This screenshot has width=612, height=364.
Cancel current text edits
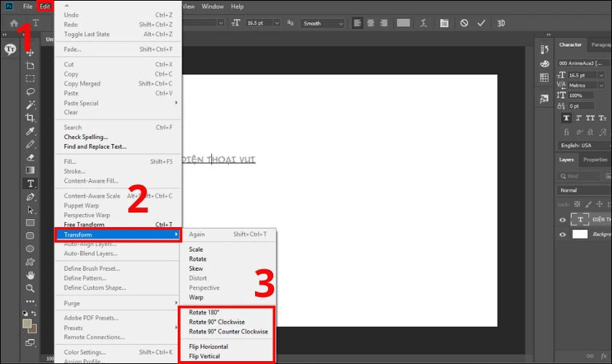tap(464, 23)
